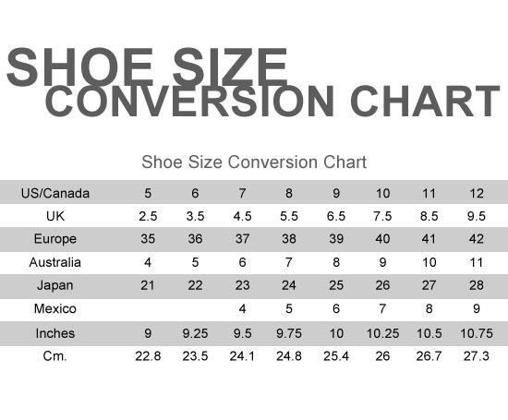Click the large SHOE SIZE heading
Image resolution: width=508 pixels, height=420 pixels.
point(148,67)
